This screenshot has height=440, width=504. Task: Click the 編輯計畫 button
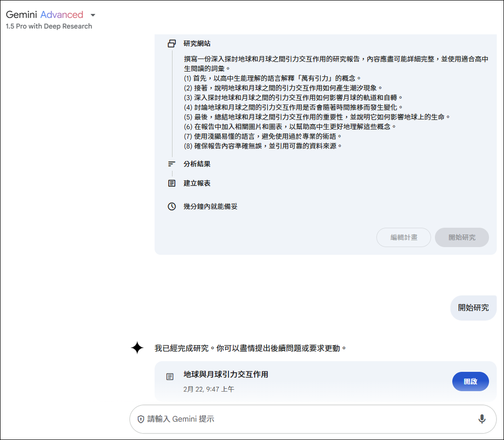click(x=404, y=237)
